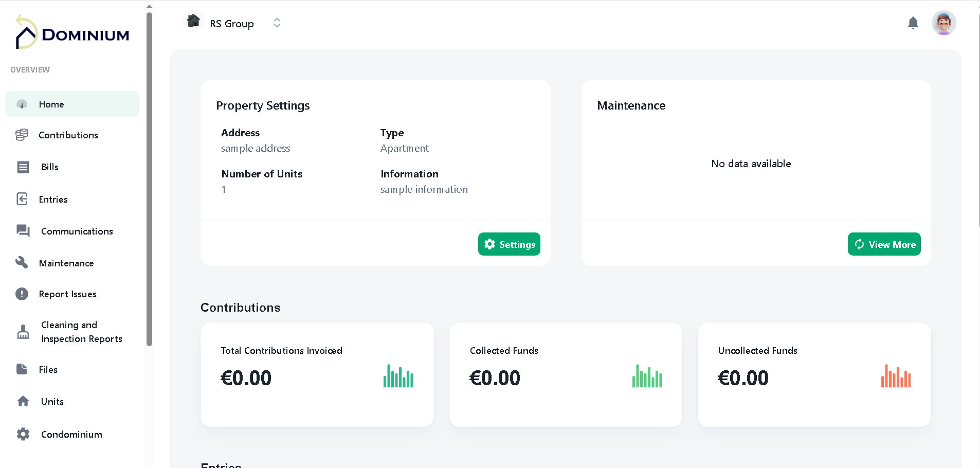Select the Maintenance wrench icon
This screenshot has width=980, height=468.
(x=22, y=262)
